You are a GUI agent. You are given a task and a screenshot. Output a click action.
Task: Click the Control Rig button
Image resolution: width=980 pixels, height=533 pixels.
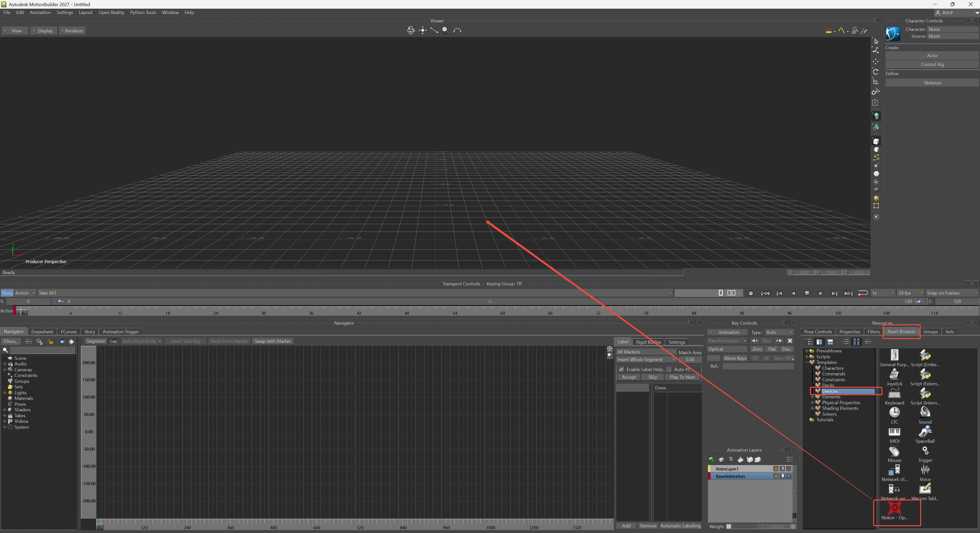932,64
